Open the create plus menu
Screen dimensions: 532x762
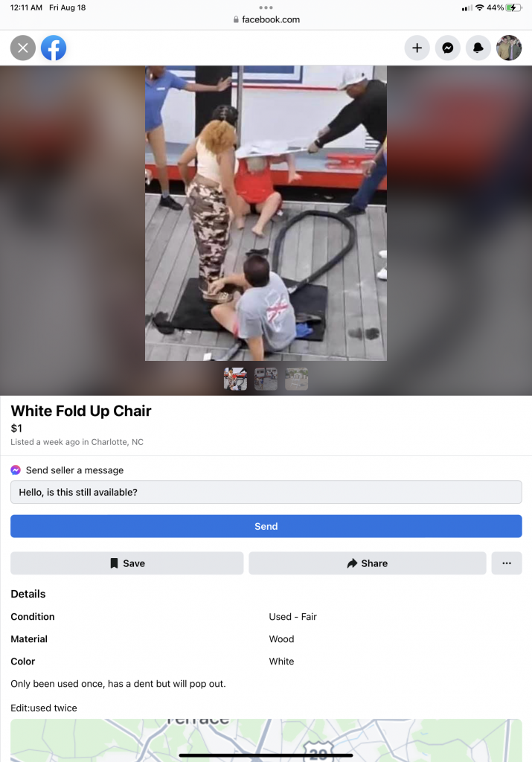(417, 48)
